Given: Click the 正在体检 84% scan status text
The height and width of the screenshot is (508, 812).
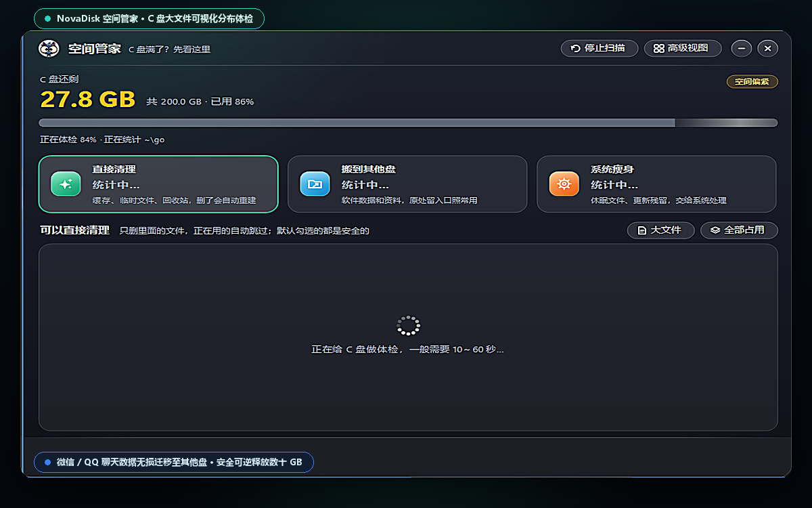Looking at the screenshot, I should [102, 140].
